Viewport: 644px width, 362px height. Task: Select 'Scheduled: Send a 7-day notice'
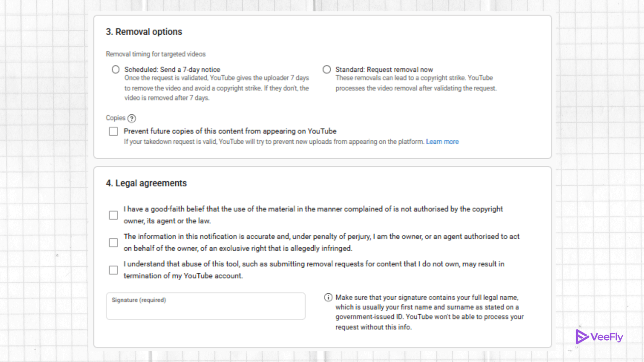click(x=115, y=69)
